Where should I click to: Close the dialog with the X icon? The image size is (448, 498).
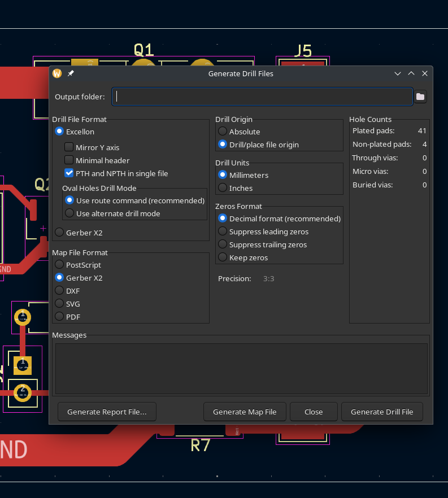[424, 73]
